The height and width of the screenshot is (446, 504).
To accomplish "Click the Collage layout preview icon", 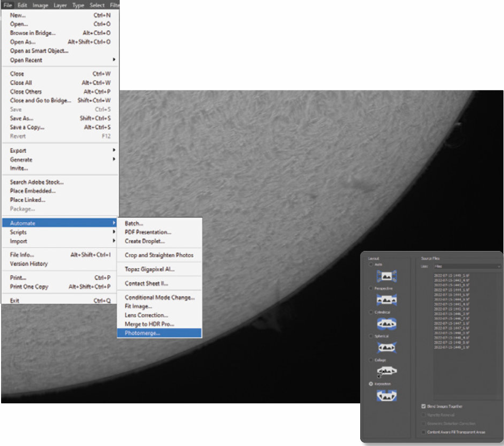I will point(387,371).
